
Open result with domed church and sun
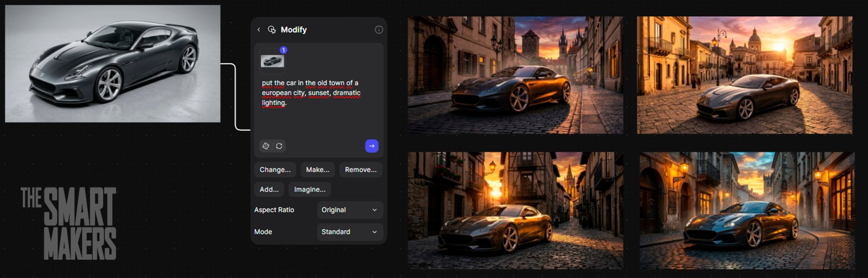744,75
